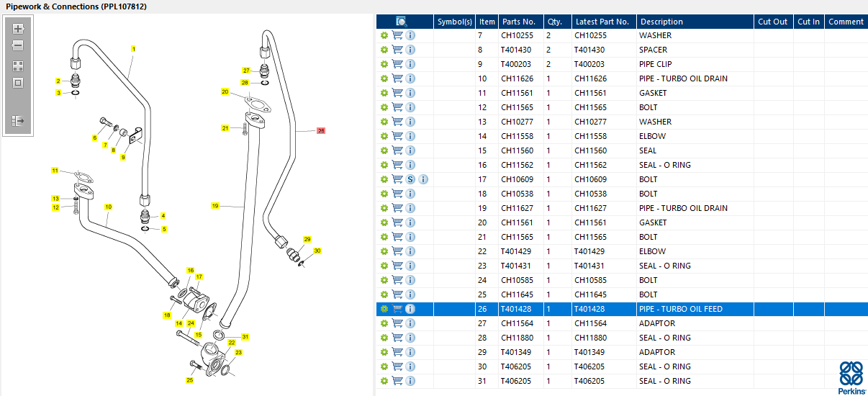The image size is (868, 396).
Task: Click the list export arrow icon
Action: click(18, 120)
